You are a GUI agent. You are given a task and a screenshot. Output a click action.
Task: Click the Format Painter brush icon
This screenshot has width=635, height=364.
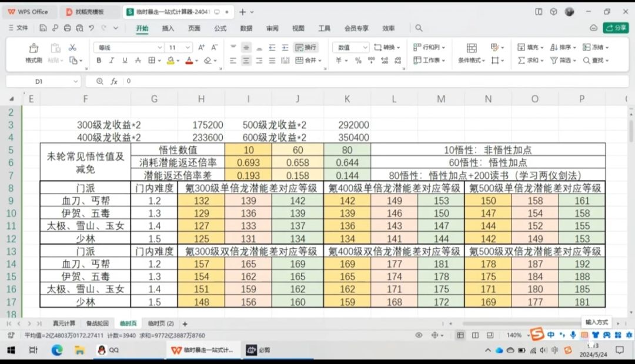[34, 48]
